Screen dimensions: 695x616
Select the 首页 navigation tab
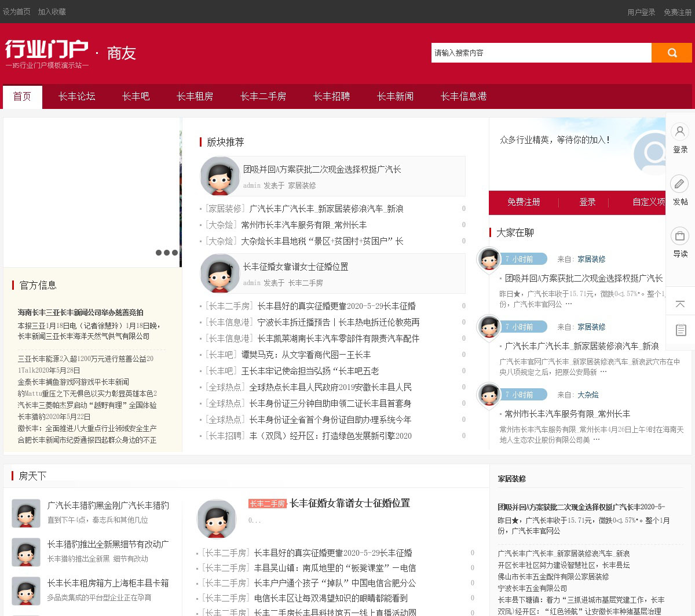[23, 96]
